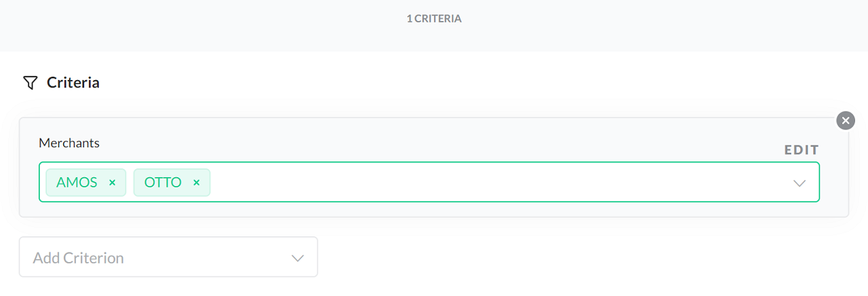868x296 pixels.
Task: Click the Add Criterion combo box
Action: click(x=168, y=257)
